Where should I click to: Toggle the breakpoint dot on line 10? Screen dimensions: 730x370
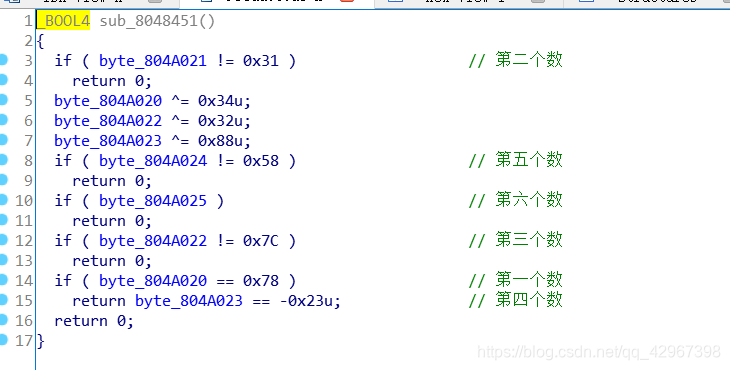click(3, 200)
